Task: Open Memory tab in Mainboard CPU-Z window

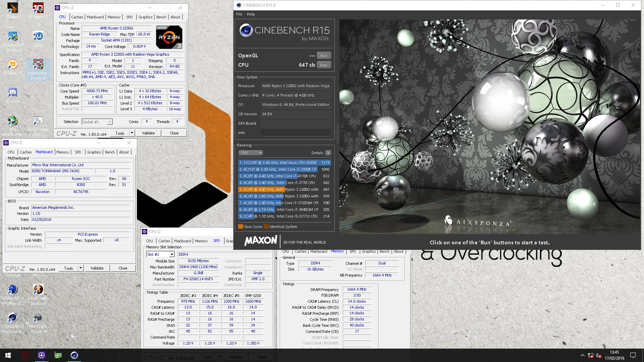Action: [x=63, y=152]
